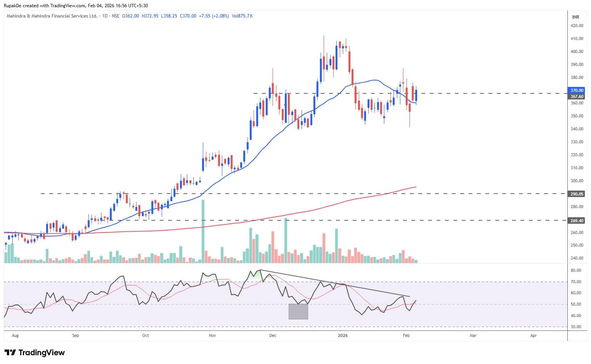Click the 310.00 price scale label
Screen dimensions: 591x364
click(577, 168)
